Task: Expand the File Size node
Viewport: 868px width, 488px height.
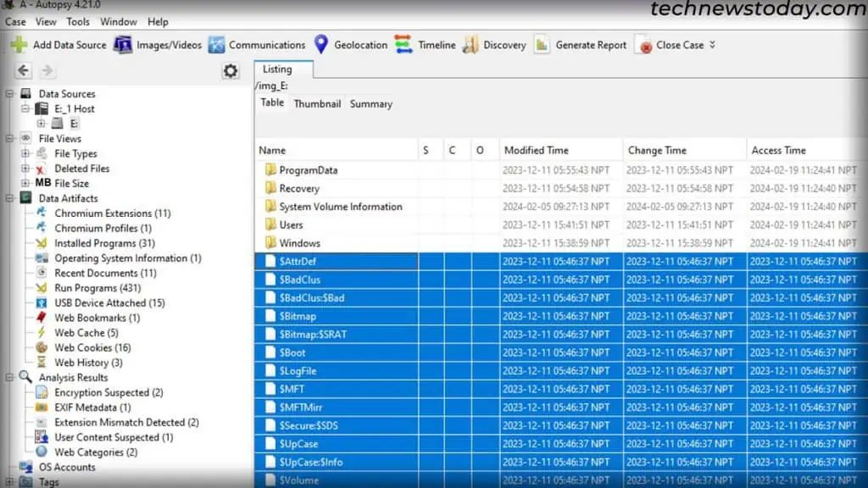Action: click(x=25, y=183)
